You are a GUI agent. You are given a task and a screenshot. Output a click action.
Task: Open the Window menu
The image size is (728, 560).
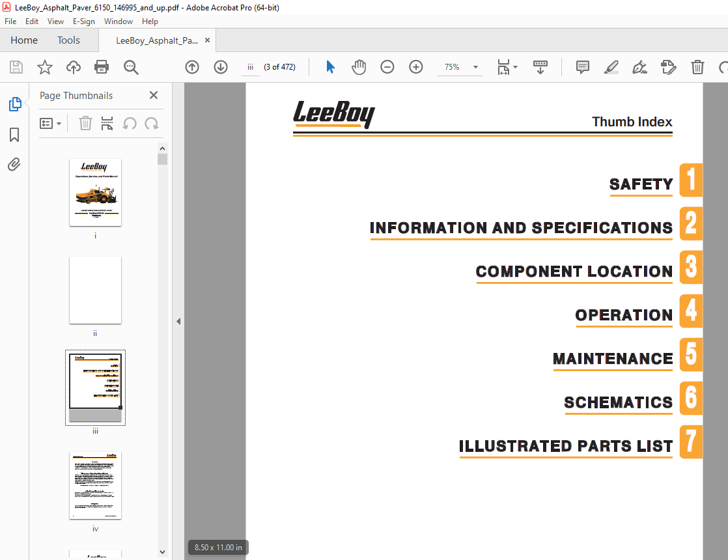[x=119, y=21]
